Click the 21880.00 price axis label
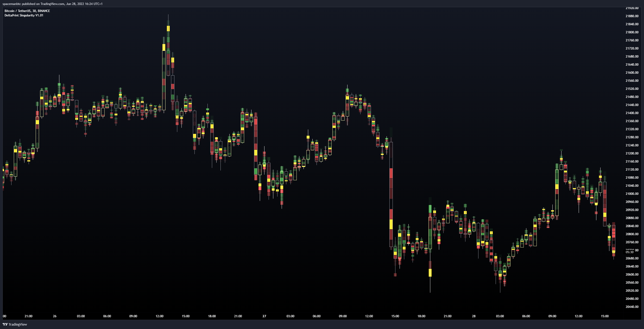644x329 pixels. (x=632, y=16)
